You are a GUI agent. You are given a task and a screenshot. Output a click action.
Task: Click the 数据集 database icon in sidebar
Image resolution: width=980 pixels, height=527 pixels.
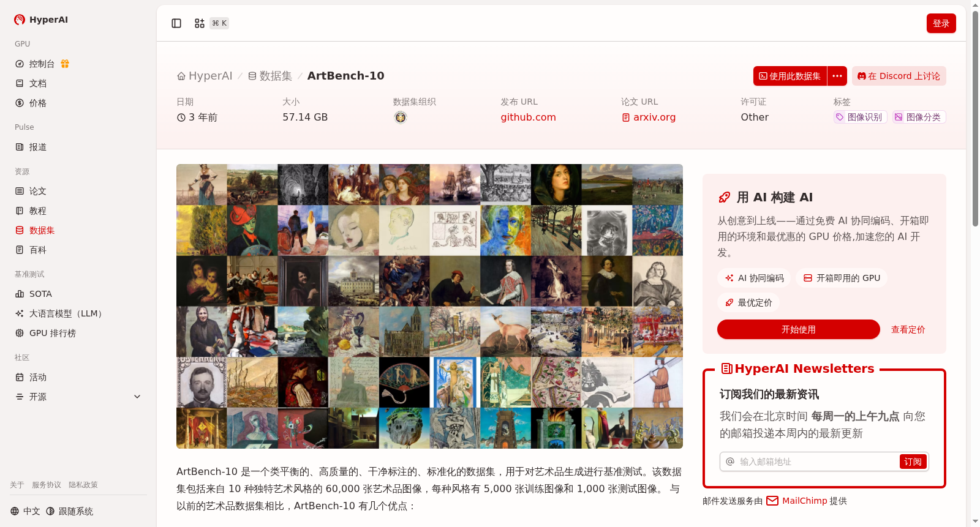(x=20, y=230)
